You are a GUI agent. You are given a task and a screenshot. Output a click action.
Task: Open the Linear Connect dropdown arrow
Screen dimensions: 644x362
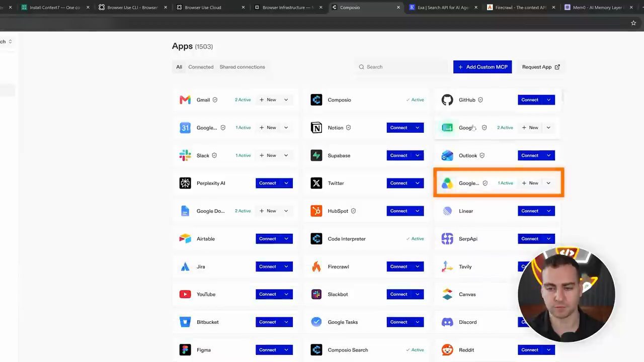point(549,211)
